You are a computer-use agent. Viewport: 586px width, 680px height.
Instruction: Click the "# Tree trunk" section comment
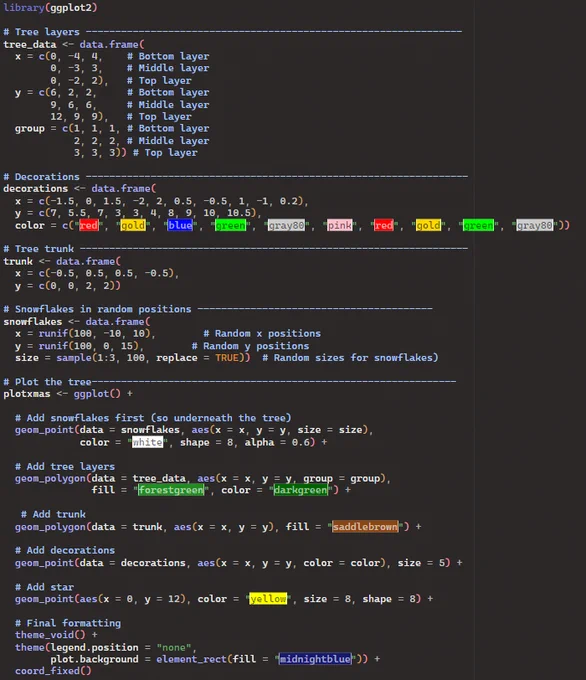pyautogui.click(x=39, y=249)
